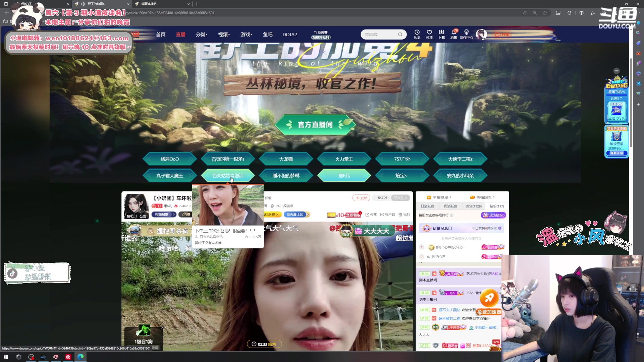Click the preview thumbnail of 百变姑姑肖淑洁
644x362 pixels.
(228, 205)
